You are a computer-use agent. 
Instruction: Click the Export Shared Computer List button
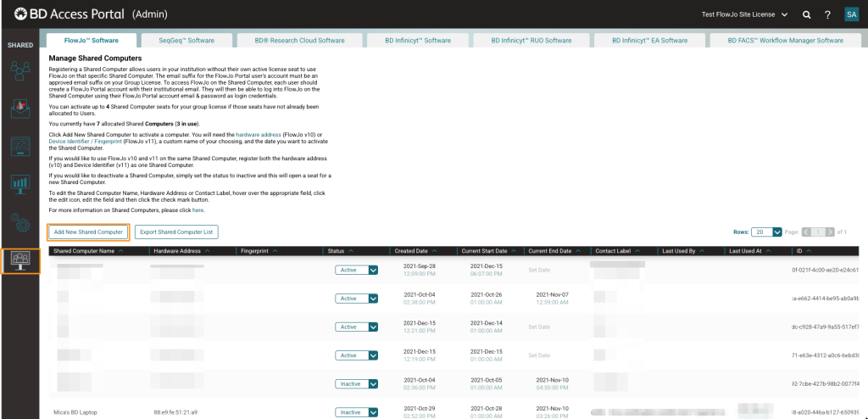tap(176, 232)
